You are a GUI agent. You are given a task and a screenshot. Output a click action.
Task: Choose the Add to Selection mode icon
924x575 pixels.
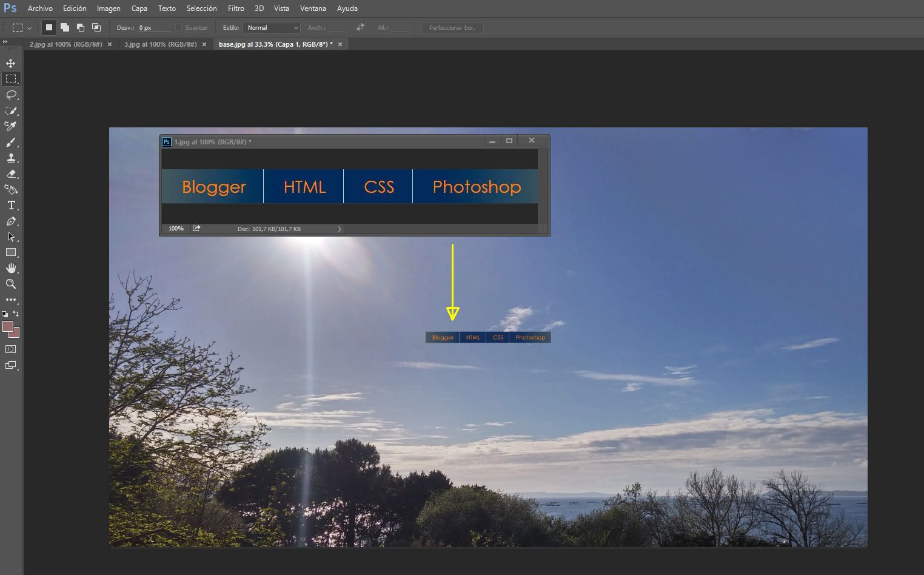(x=65, y=27)
